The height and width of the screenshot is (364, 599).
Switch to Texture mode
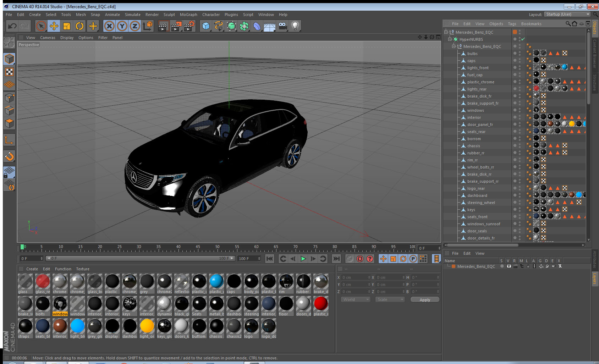click(9, 72)
